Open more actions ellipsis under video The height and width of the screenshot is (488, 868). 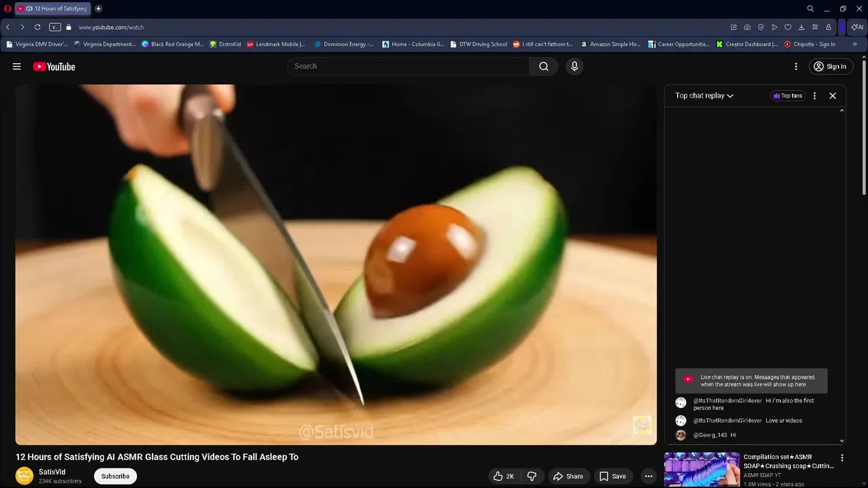(648, 476)
